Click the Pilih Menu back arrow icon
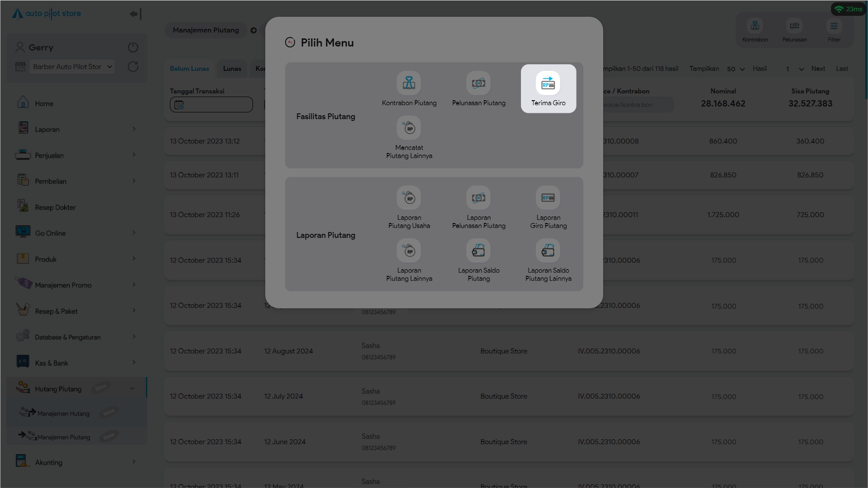868x488 pixels. point(290,42)
